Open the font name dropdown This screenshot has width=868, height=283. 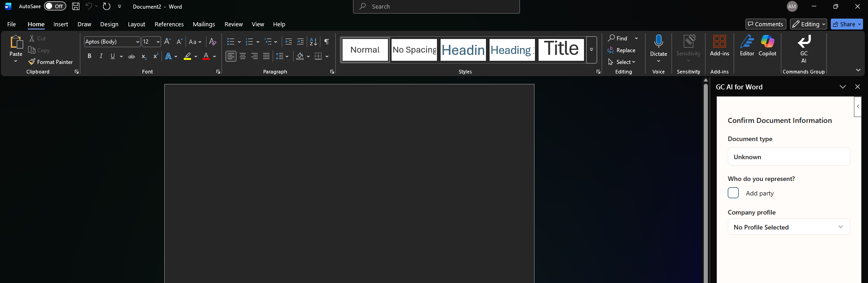tap(137, 42)
